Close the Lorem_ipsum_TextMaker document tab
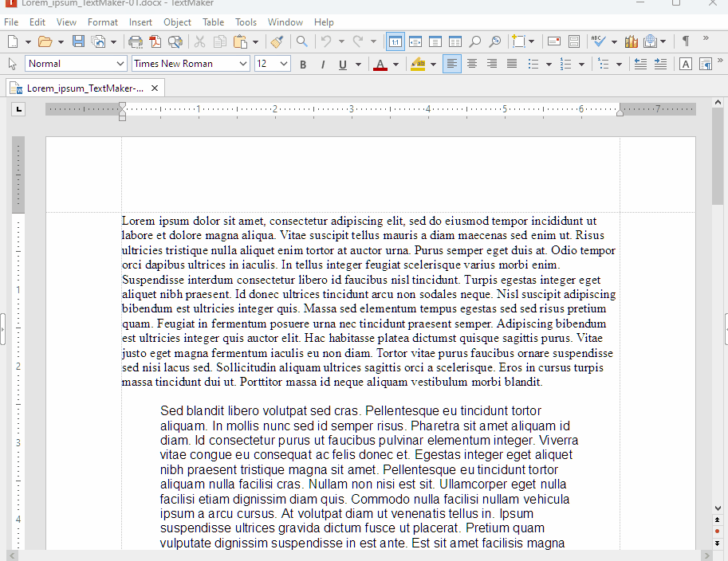The height and width of the screenshot is (561, 728). 154,88
